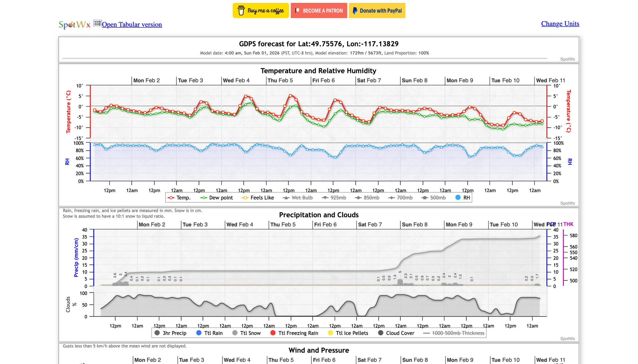
Task: Hide the Cloud Cover series
Action: (x=396, y=333)
